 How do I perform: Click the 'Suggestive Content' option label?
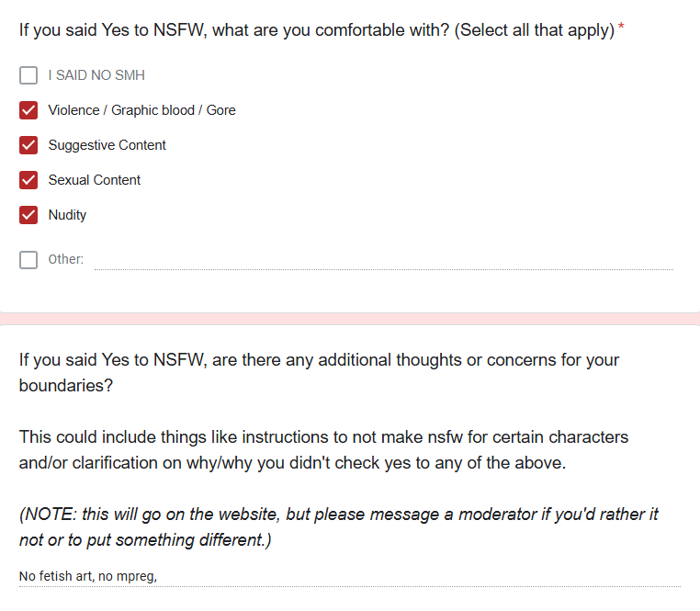click(107, 145)
